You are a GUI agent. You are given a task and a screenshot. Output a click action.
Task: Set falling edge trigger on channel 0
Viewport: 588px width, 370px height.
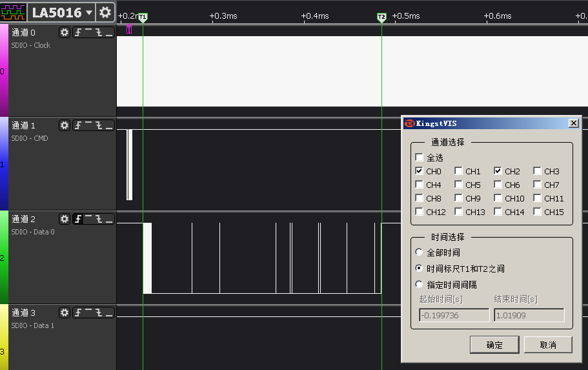click(99, 33)
